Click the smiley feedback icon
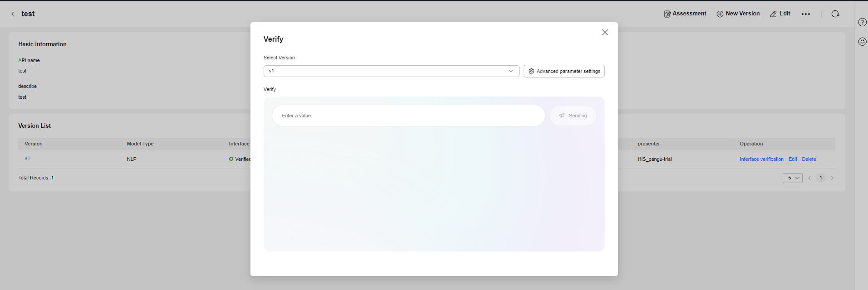 pos(862,42)
